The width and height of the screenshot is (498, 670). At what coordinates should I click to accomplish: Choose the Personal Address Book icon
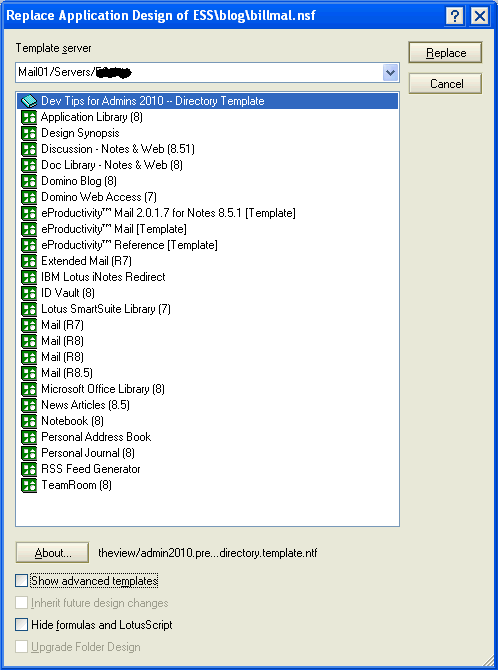pyautogui.click(x=29, y=437)
